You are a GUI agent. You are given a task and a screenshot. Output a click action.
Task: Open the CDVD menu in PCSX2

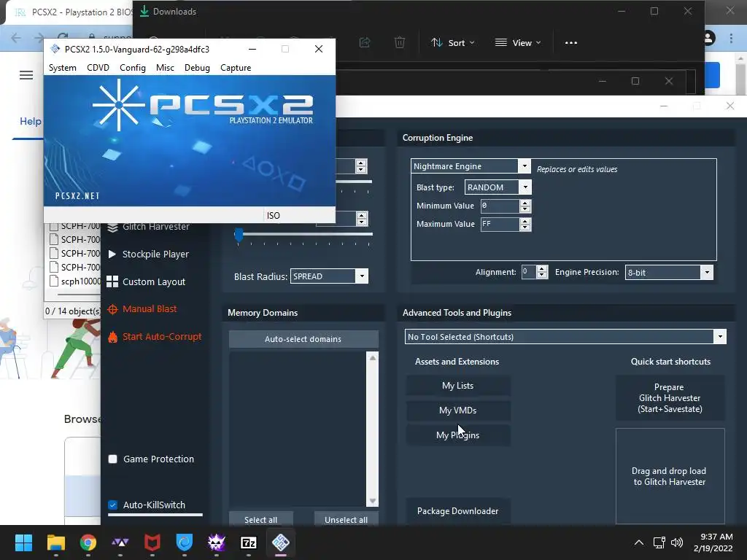(x=98, y=68)
